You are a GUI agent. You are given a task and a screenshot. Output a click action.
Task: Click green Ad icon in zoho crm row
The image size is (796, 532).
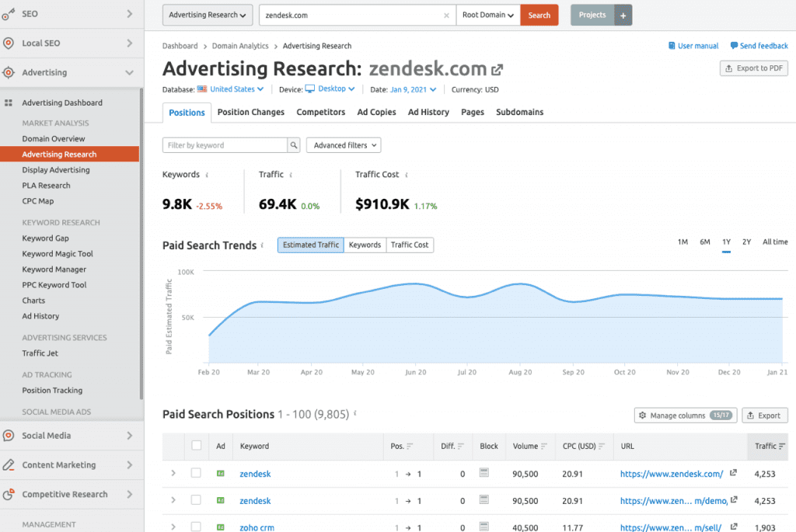[x=221, y=528]
